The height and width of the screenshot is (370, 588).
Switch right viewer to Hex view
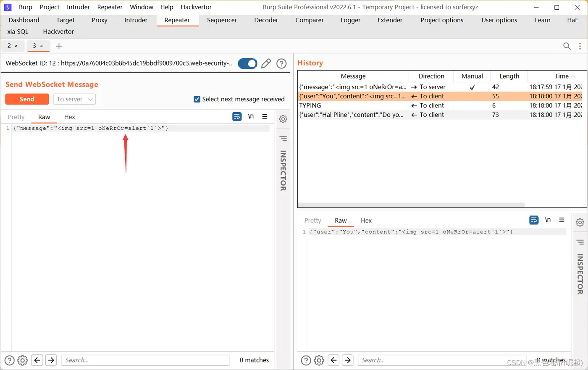click(x=366, y=220)
